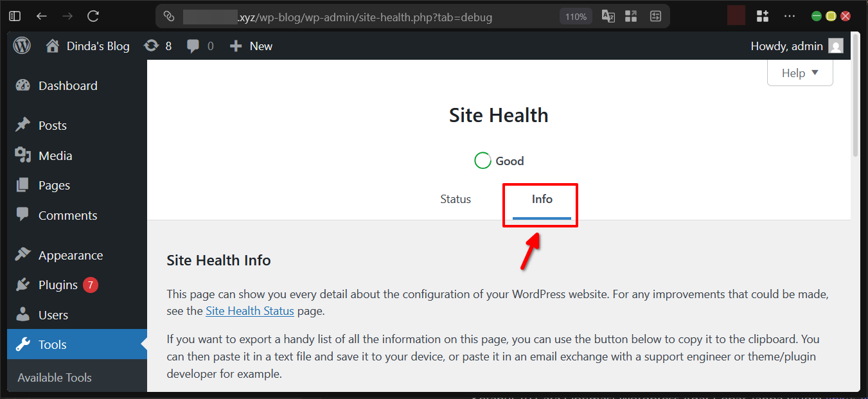Image resolution: width=868 pixels, height=399 pixels.
Task: Open the browser three-dot menu
Action: point(789,15)
